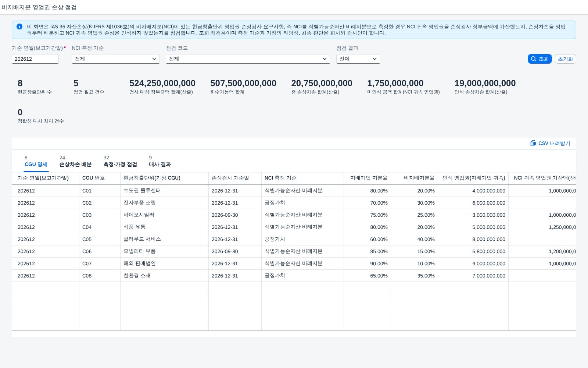Viewport: 588px width, 368px height.
Task: Click the 9,000,000,000 goodwill value
Action: click(x=489, y=264)
